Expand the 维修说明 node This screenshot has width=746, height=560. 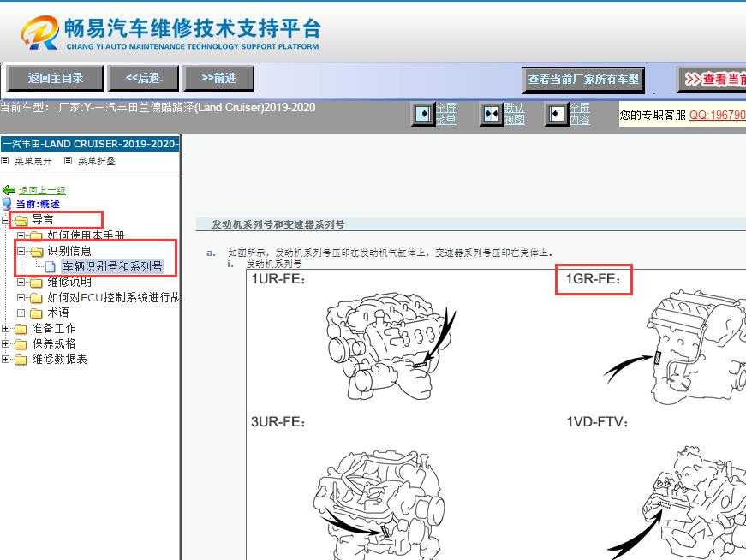point(21,283)
